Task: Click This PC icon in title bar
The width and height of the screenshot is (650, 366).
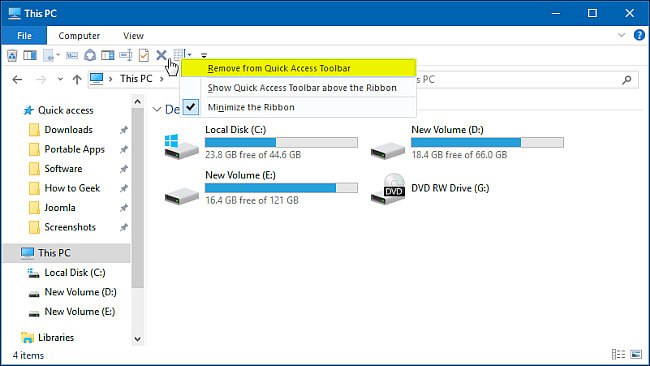Action: (14, 13)
